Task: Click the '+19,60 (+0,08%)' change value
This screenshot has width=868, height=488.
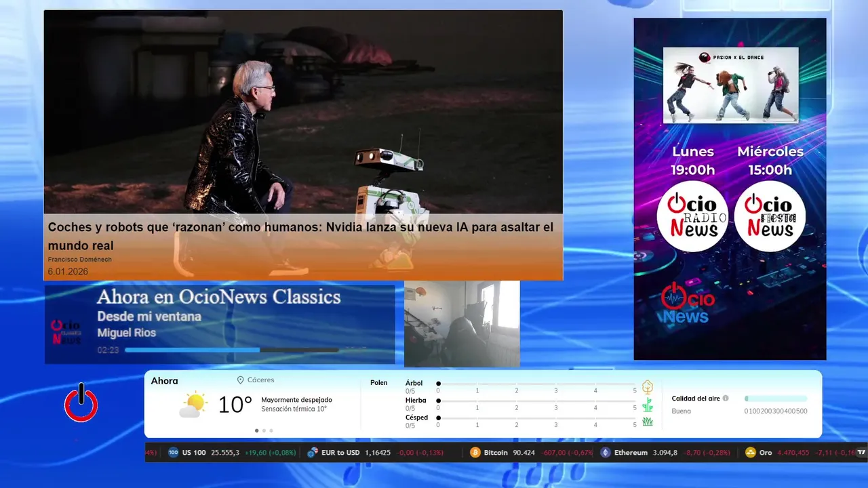Action: 271,453
